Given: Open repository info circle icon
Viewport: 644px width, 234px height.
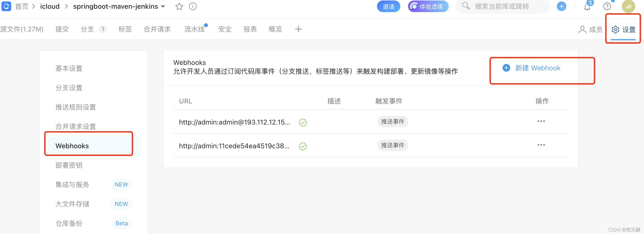Looking at the screenshot, I should (x=193, y=6).
